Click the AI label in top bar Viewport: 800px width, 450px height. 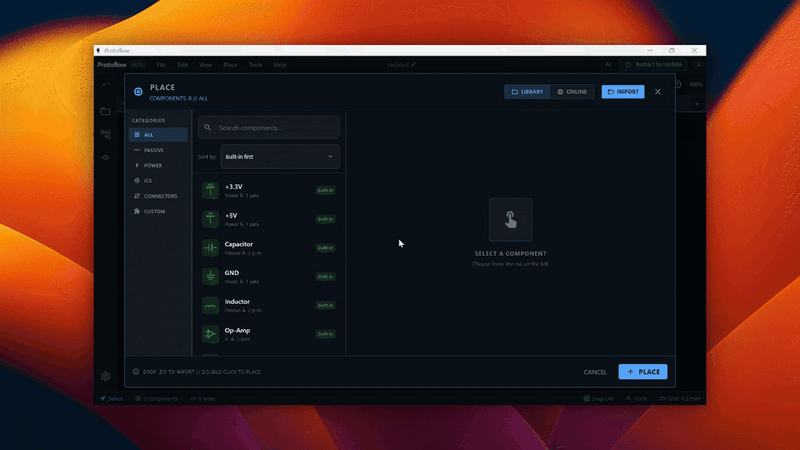click(608, 65)
